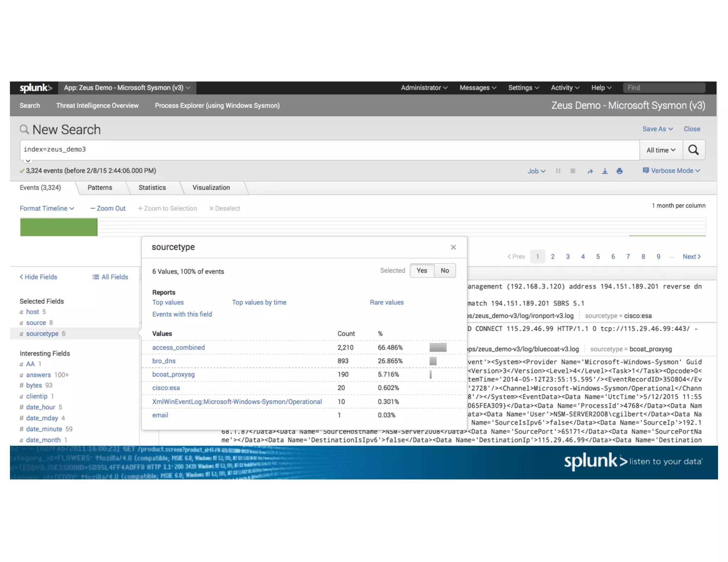
Task: Stop the search job
Action: [573, 171]
